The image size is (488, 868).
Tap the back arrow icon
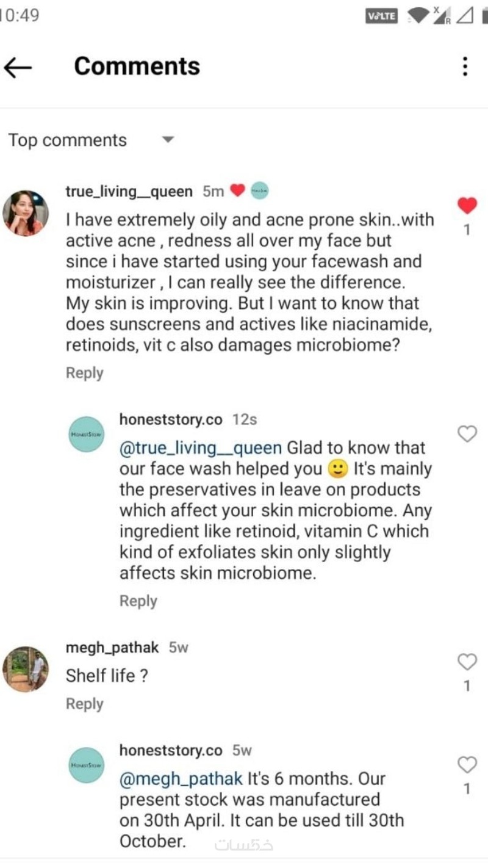(18, 67)
